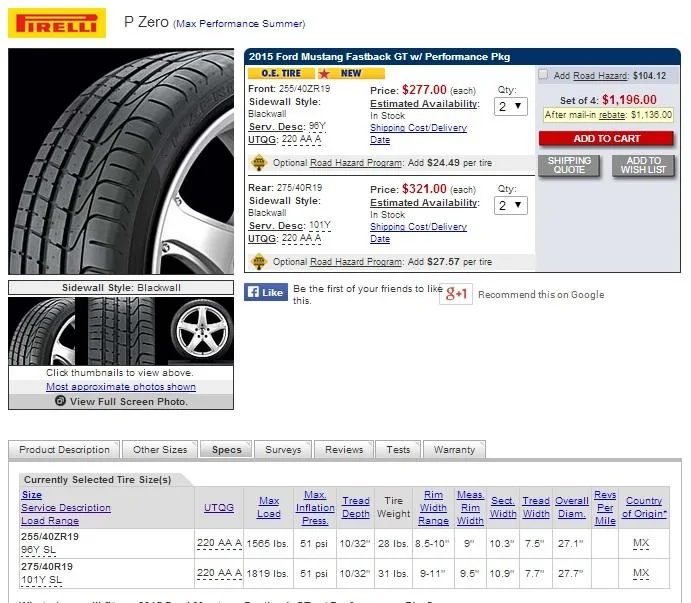Click 96Y SL service description in table
Screen dimensions: 691x603
[38, 550]
